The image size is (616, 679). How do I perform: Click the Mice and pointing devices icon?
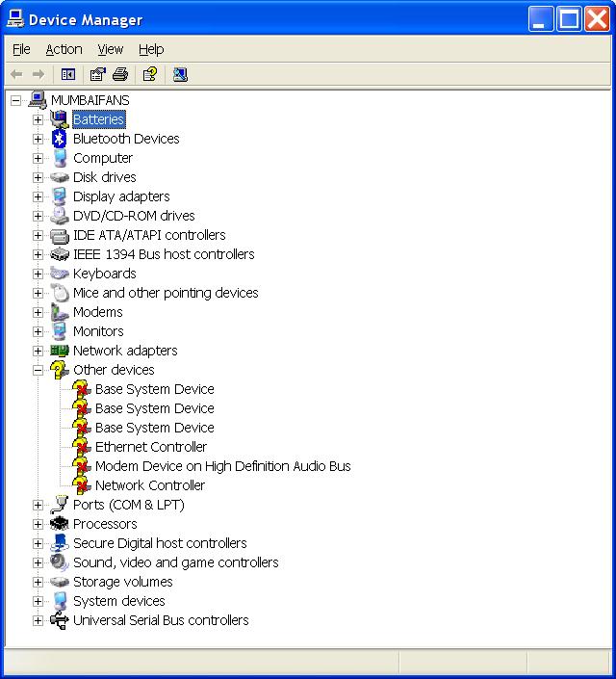coord(60,293)
